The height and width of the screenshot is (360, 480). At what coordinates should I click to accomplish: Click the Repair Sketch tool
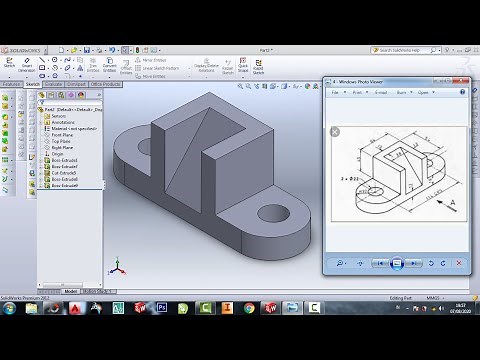coord(228,67)
